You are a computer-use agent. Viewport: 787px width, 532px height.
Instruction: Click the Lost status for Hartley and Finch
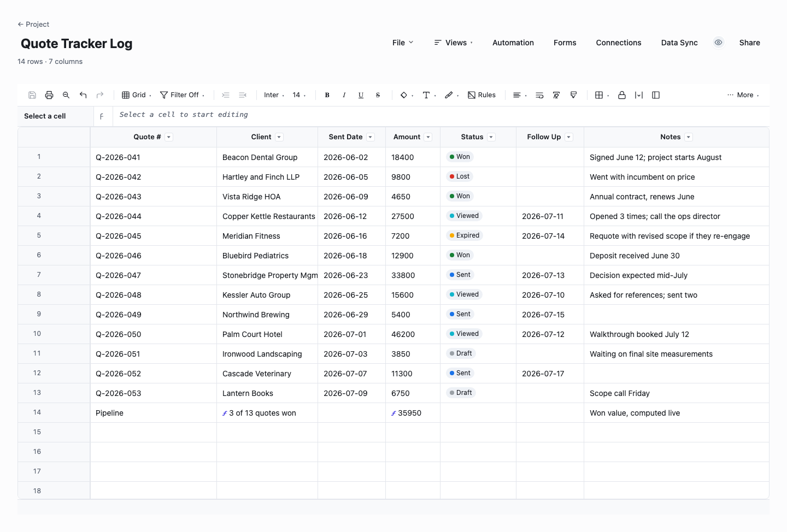(x=459, y=176)
